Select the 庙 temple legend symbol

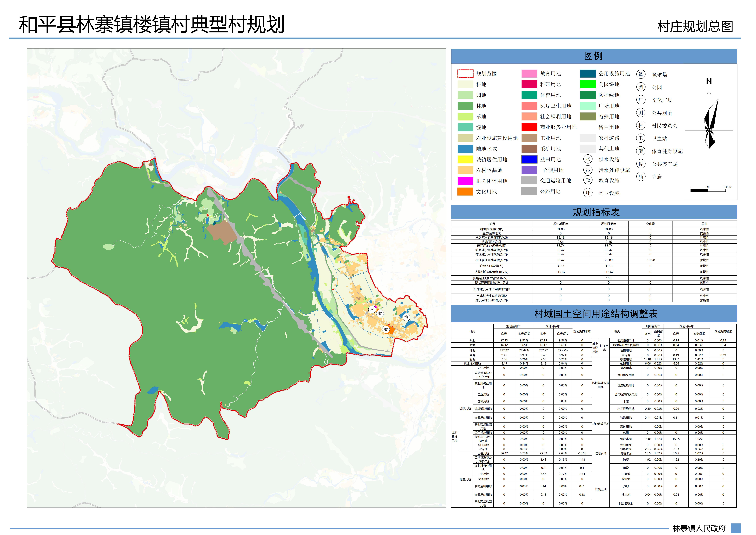tap(641, 176)
